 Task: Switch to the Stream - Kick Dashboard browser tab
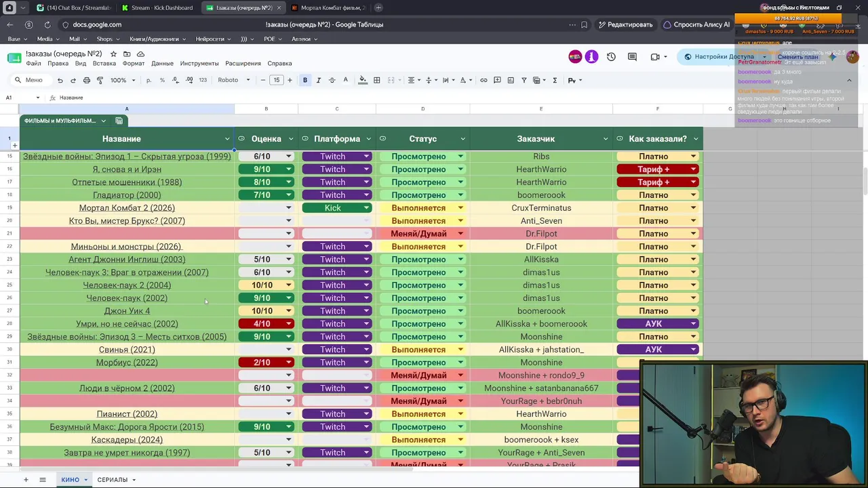tap(157, 8)
